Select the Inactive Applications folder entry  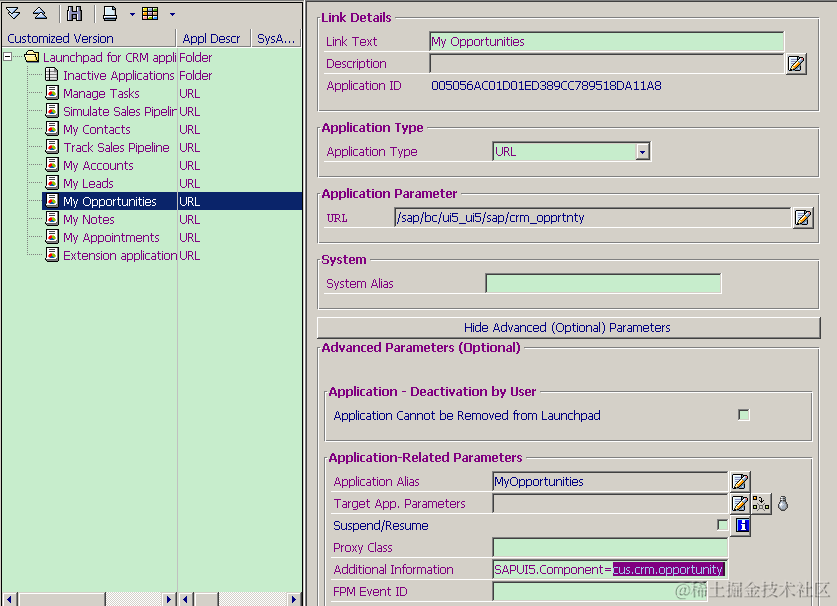[x=119, y=75]
